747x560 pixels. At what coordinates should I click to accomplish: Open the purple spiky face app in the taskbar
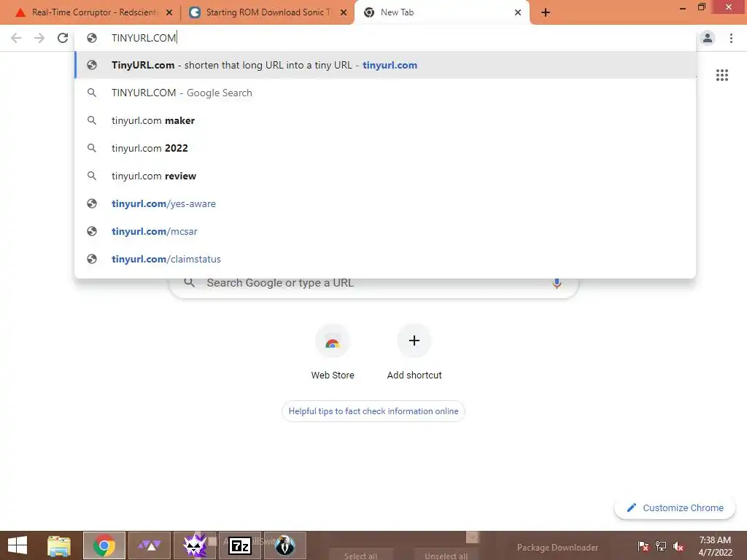194,545
